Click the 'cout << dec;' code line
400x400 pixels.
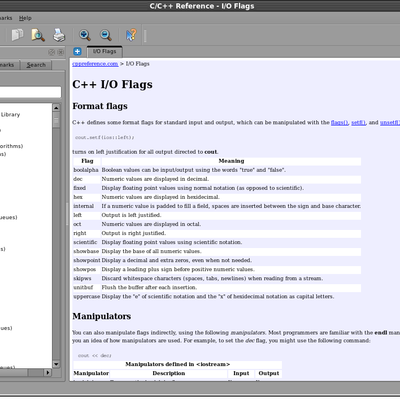(x=95, y=356)
